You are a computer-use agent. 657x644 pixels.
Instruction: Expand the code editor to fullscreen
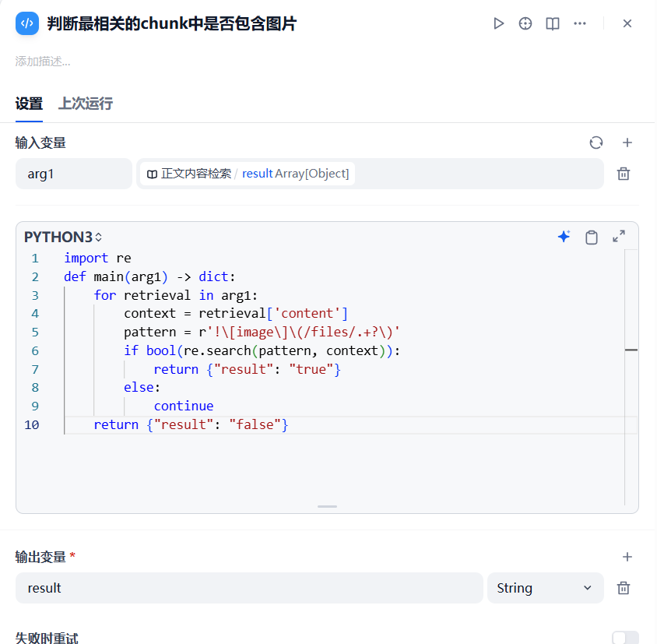pos(619,237)
